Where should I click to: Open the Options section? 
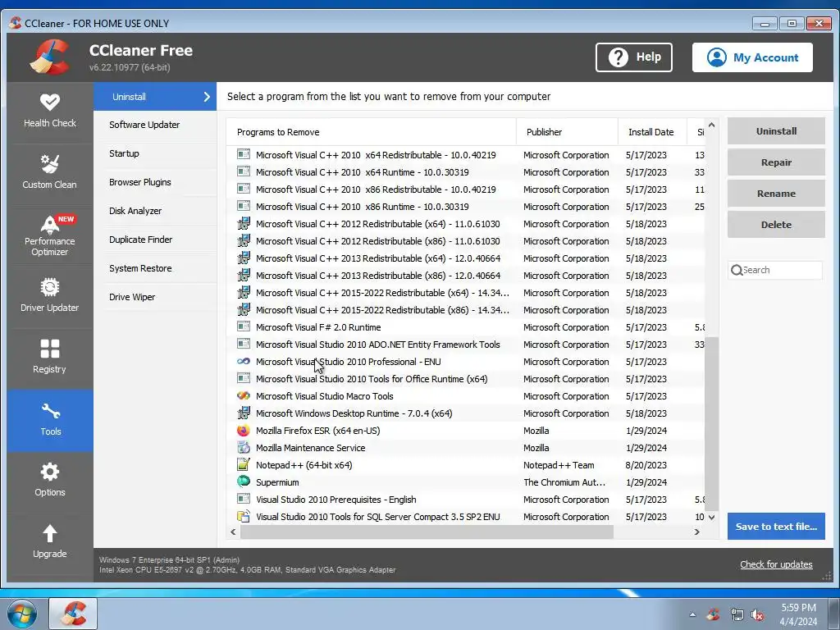50,481
